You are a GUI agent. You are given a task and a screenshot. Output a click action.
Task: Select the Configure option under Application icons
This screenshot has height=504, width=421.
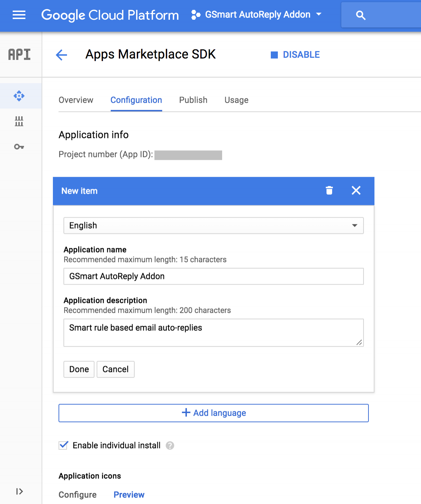(x=78, y=495)
